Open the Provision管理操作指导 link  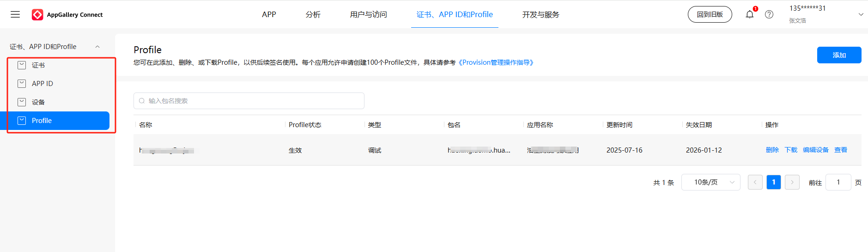coord(496,62)
